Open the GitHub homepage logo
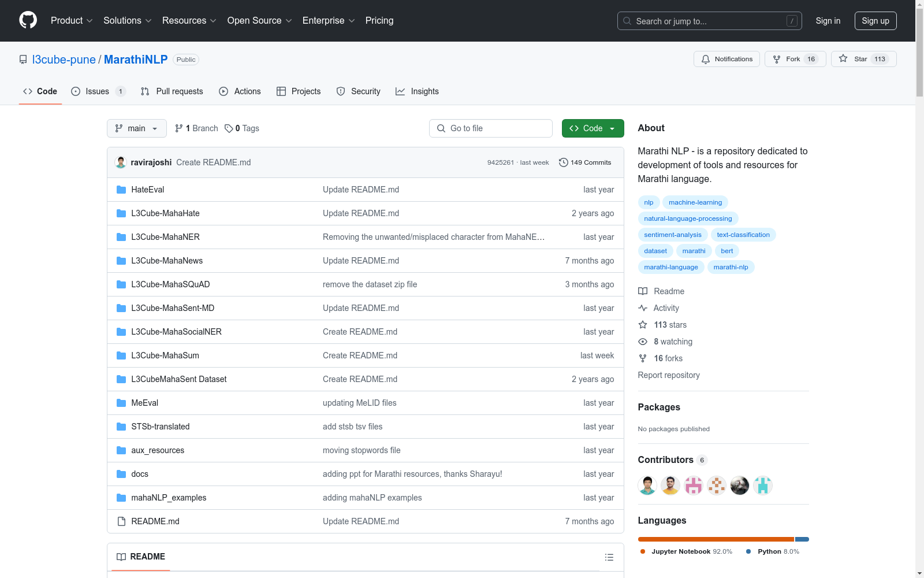This screenshot has height=578, width=924. (x=28, y=20)
